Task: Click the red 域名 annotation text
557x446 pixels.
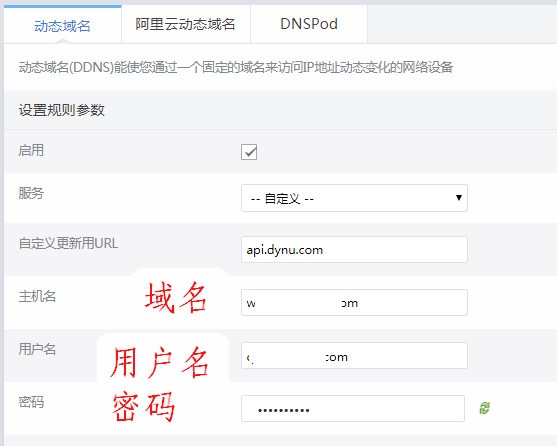Action: coord(175,298)
